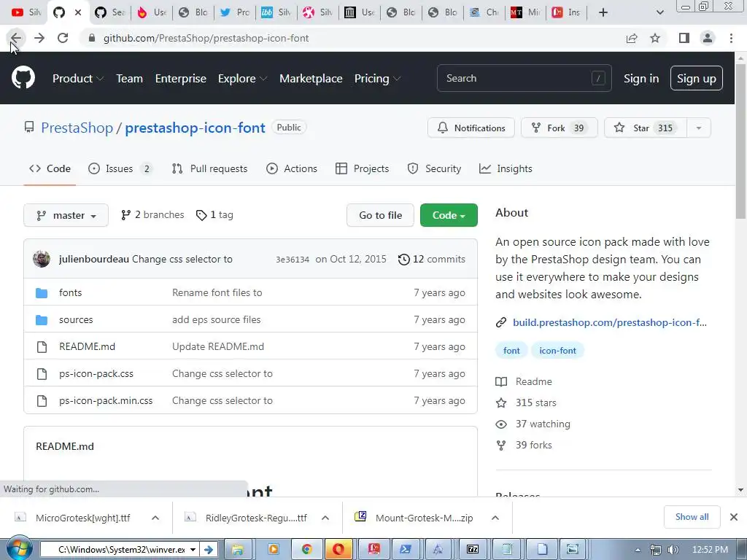This screenshot has width=747, height=560.
Task: Open the browser side panel icon
Action: (x=684, y=38)
